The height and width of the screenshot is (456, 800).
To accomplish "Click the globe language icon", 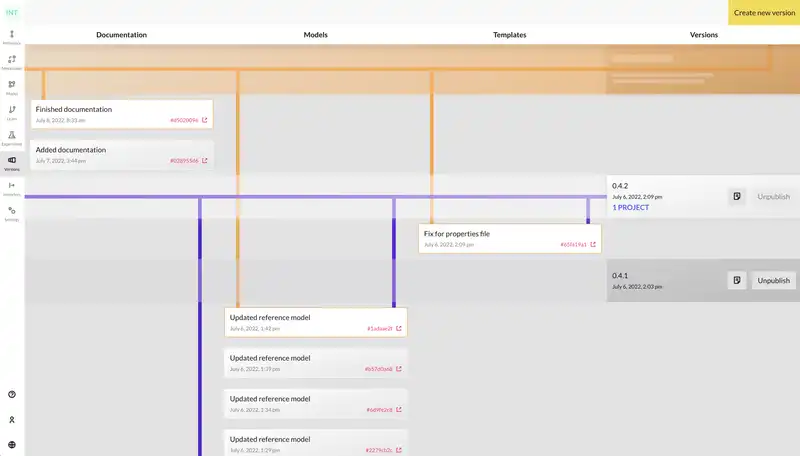I will tap(12, 445).
